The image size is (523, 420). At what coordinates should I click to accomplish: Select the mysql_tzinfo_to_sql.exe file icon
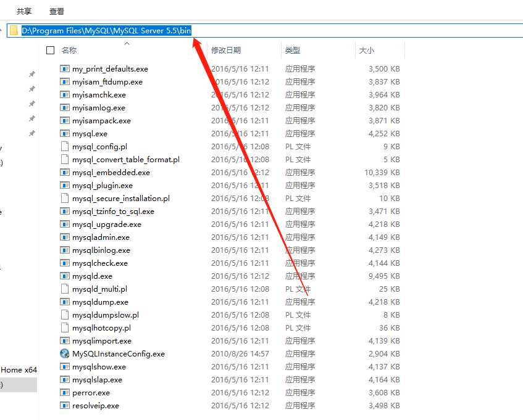65,211
